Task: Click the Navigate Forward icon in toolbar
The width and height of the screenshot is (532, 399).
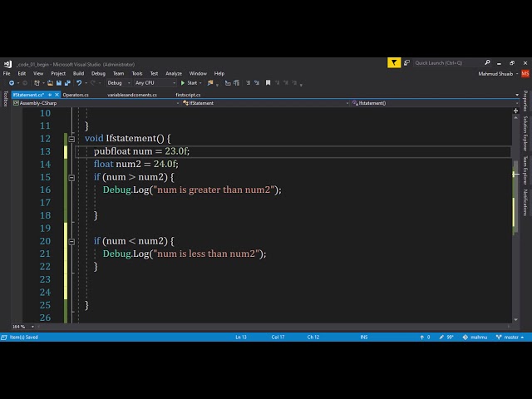Action: click(x=25, y=83)
